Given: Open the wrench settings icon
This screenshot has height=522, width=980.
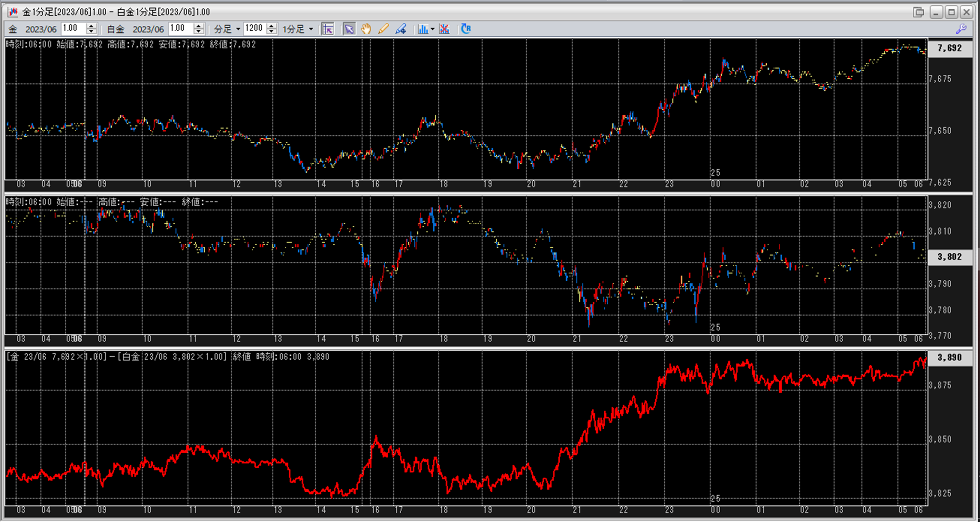Looking at the screenshot, I should [961, 29].
